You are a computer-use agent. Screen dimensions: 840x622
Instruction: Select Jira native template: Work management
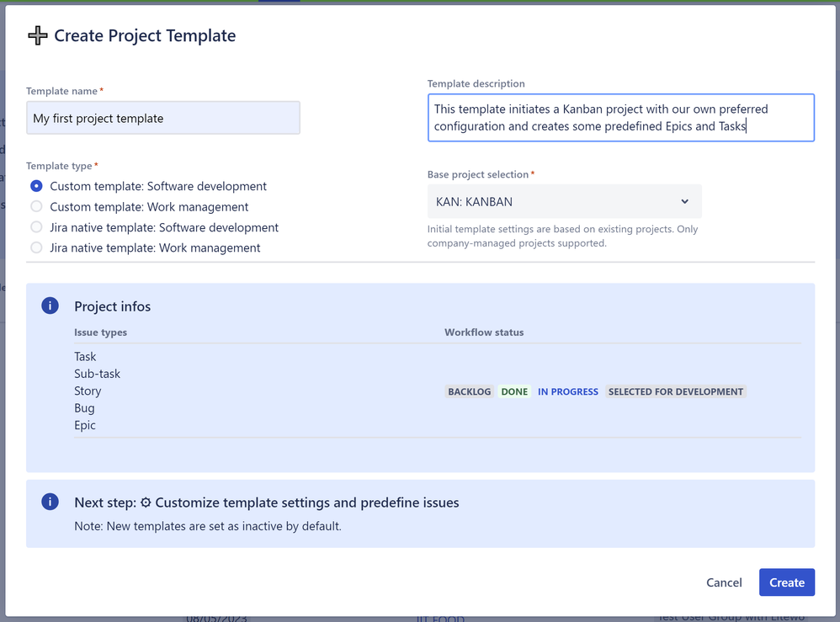(x=36, y=248)
